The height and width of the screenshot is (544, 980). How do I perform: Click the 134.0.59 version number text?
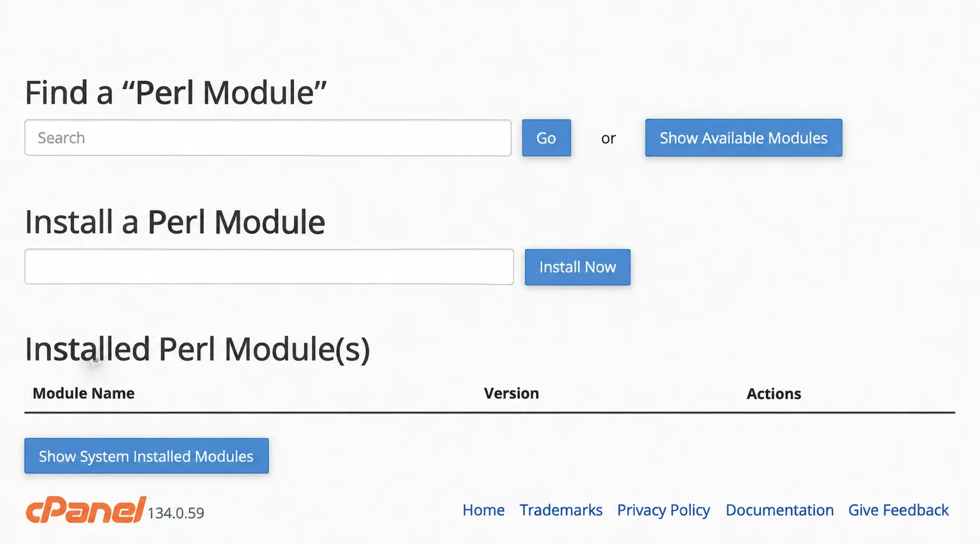(176, 513)
